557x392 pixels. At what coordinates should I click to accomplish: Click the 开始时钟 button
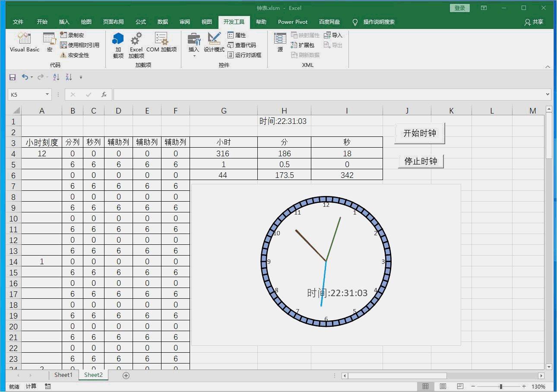[420, 133]
